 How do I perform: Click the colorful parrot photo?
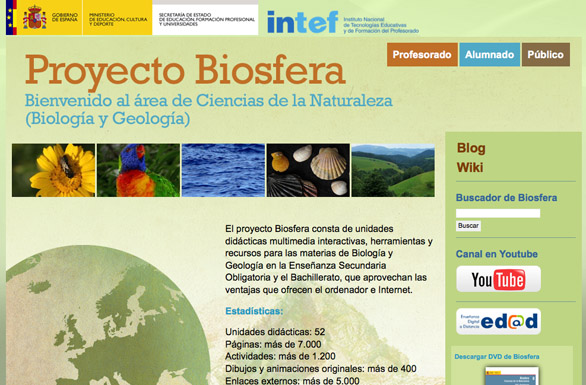coord(138,170)
